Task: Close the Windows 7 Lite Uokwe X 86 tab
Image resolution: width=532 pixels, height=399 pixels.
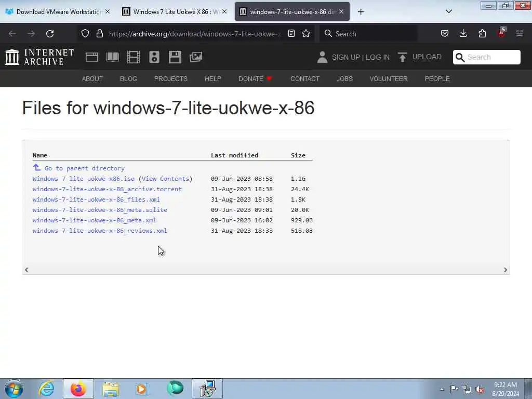Action: pyautogui.click(x=224, y=11)
